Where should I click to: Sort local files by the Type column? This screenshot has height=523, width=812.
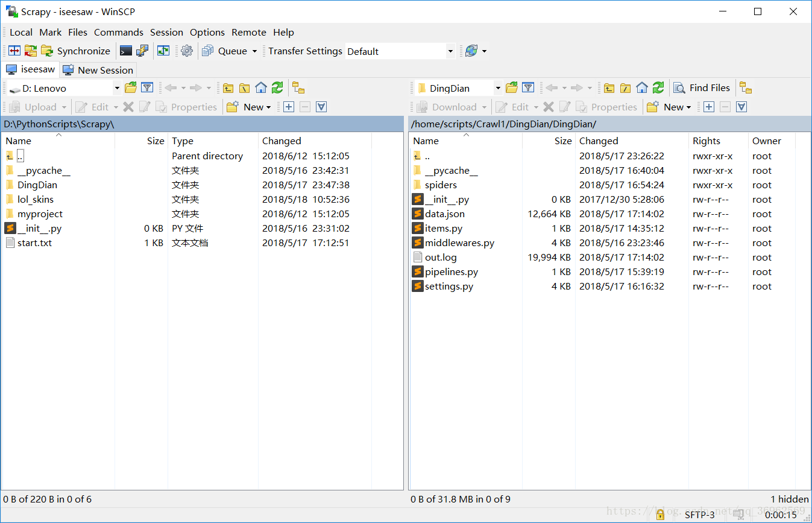click(213, 141)
